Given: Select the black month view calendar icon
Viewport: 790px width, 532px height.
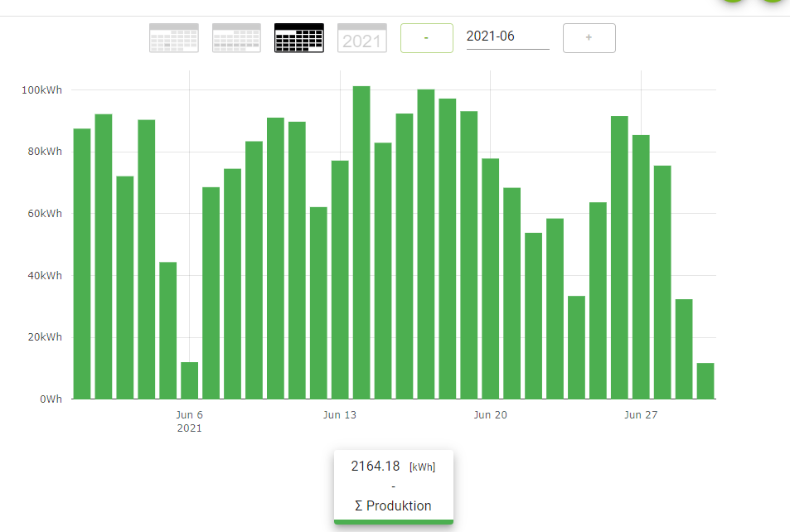Looking at the screenshot, I should click(298, 38).
